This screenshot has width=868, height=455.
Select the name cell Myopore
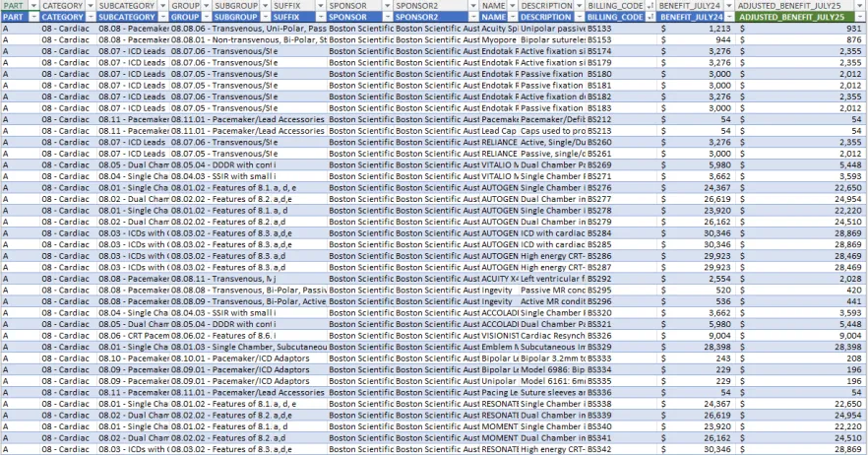[x=499, y=40]
